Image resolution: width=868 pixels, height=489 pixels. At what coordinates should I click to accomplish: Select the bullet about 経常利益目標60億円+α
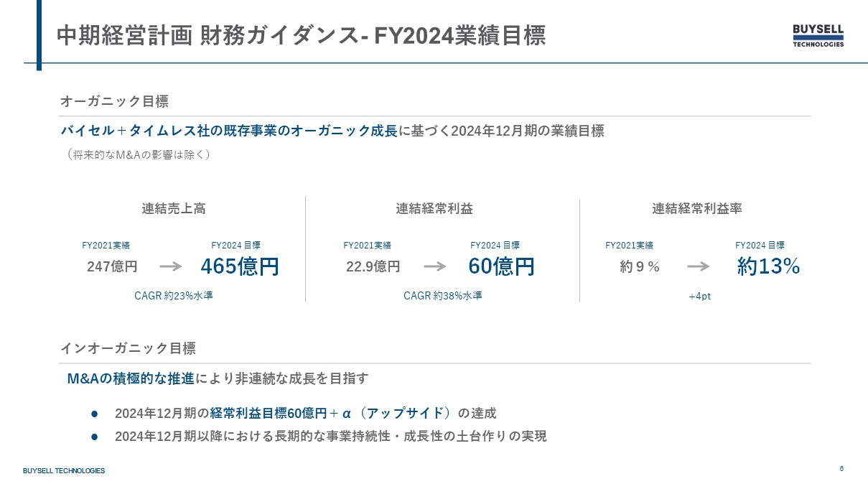pyautogui.click(x=305, y=414)
